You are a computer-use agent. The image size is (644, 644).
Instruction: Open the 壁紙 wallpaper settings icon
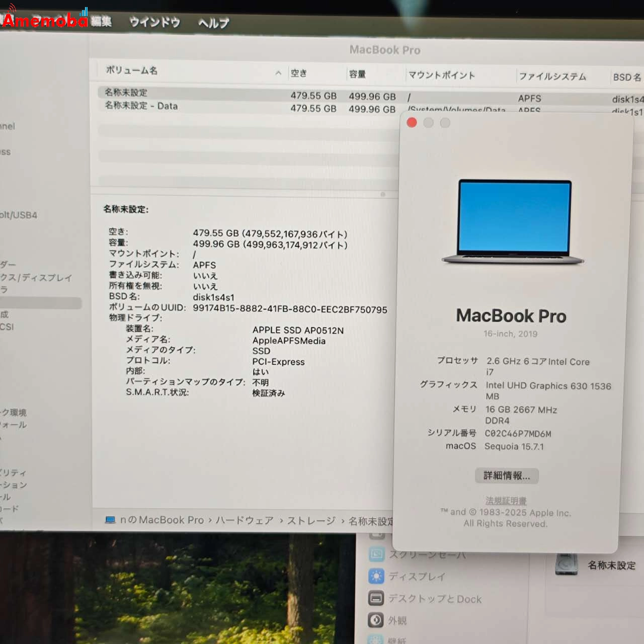coord(376,639)
